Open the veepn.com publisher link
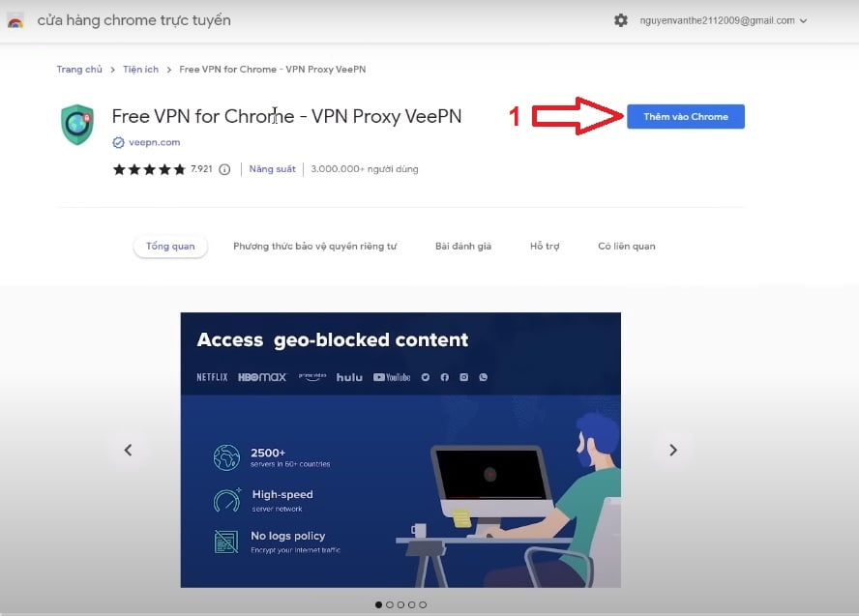Viewport: 859px width, 616px height. (154, 142)
